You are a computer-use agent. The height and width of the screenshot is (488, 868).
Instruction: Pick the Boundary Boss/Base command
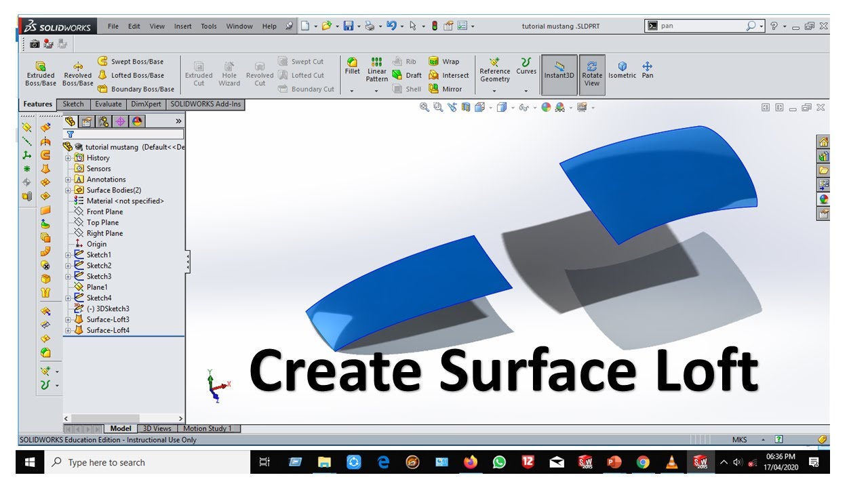[136, 89]
